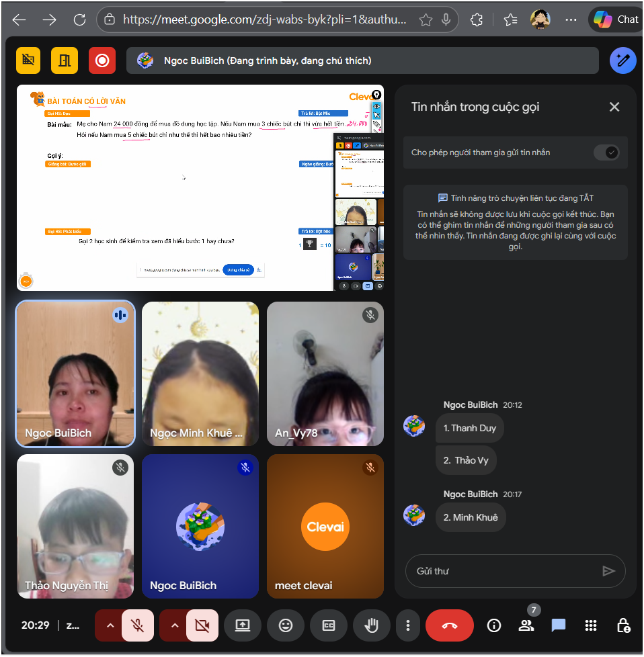Open meeting details info icon

[x=494, y=625]
